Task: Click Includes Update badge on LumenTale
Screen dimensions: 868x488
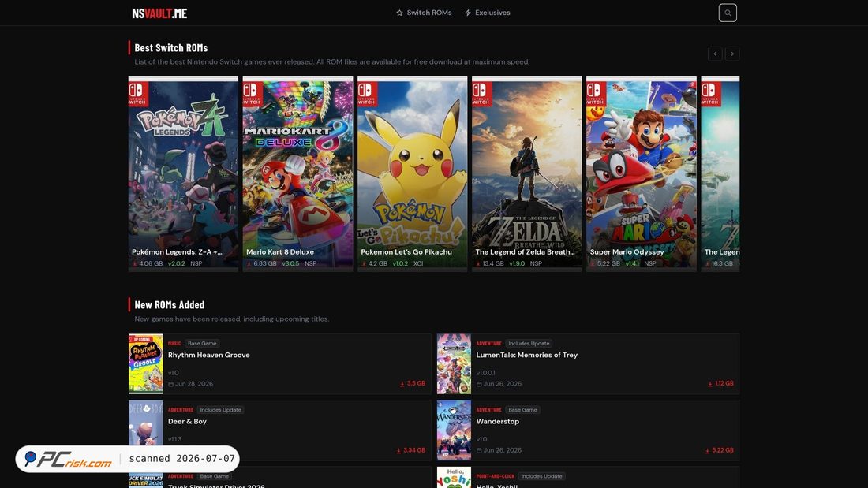Action: [529, 344]
